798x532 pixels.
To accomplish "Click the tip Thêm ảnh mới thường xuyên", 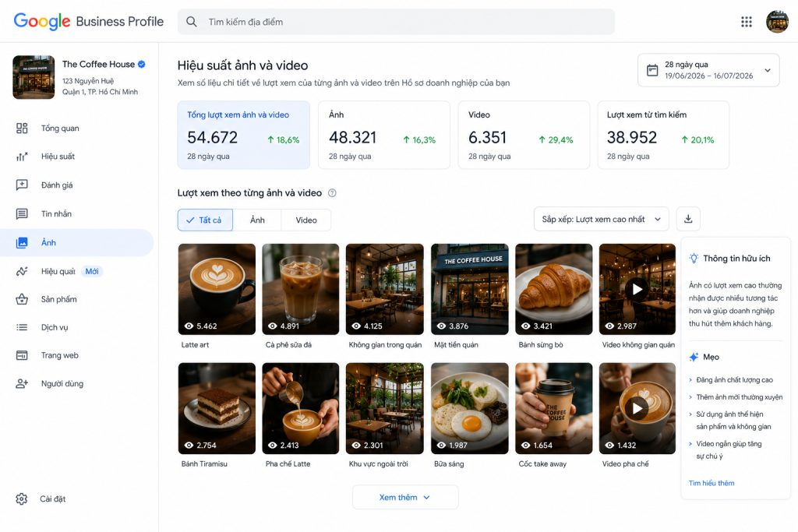I will [x=740, y=397].
